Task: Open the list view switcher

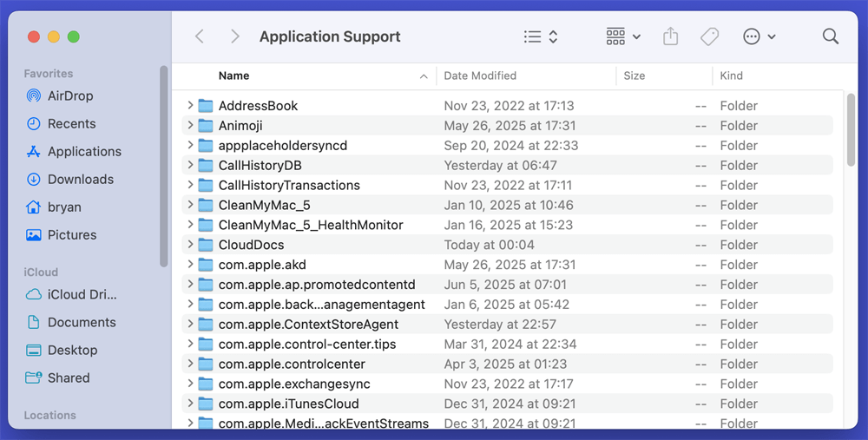Action: point(541,36)
